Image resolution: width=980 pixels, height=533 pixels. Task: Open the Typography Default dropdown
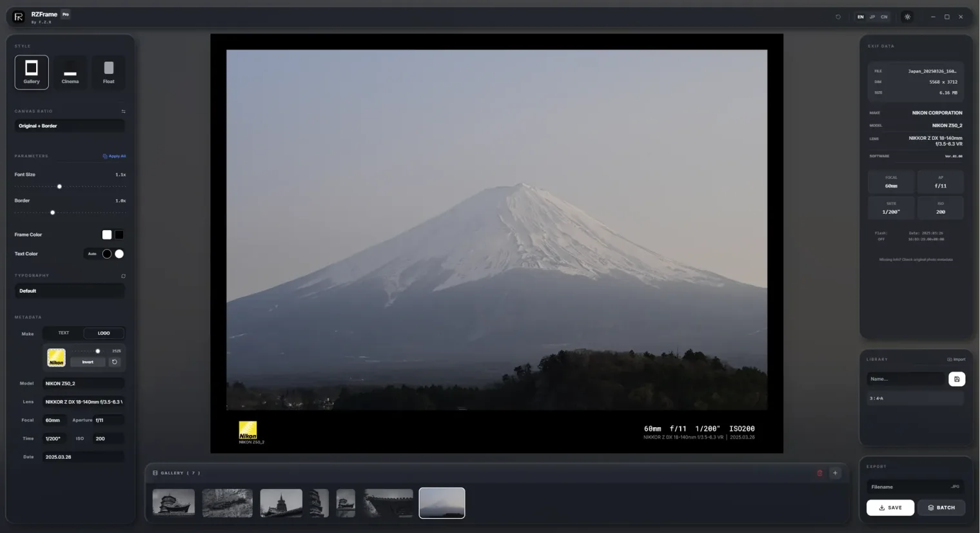click(x=70, y=291)
